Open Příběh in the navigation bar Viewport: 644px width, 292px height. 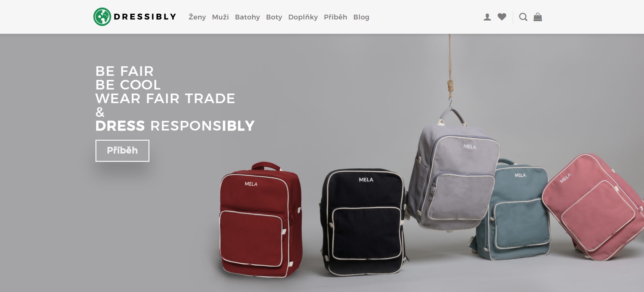pyautogui.click(x=335, y=17)
